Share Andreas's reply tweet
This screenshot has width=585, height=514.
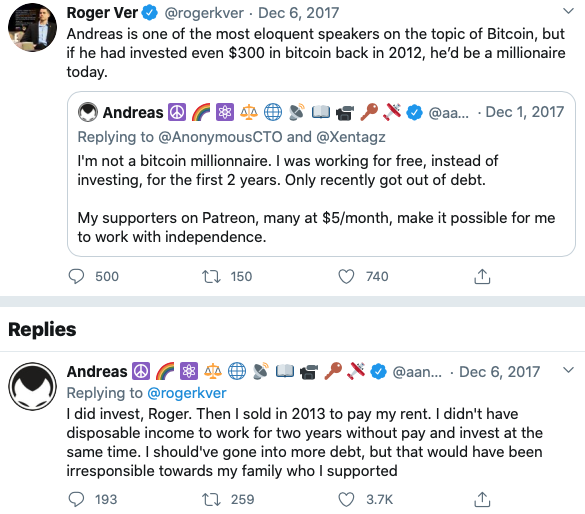pyautogui.click(x=482, y=499)
